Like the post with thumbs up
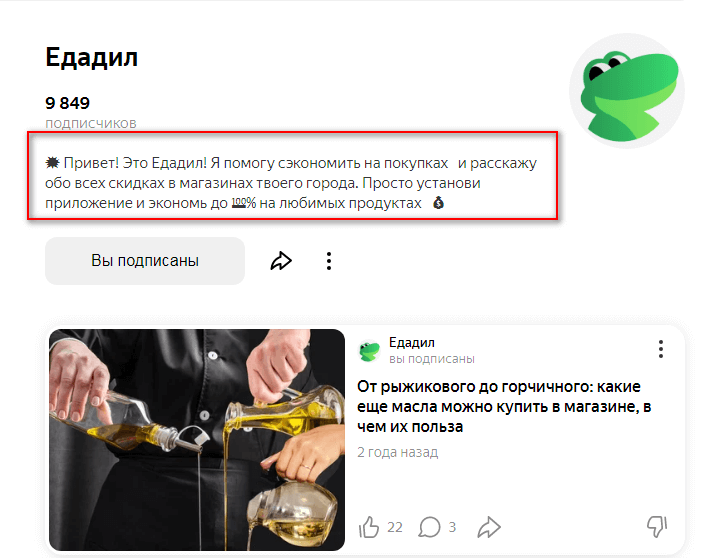 tap(369, 527)
